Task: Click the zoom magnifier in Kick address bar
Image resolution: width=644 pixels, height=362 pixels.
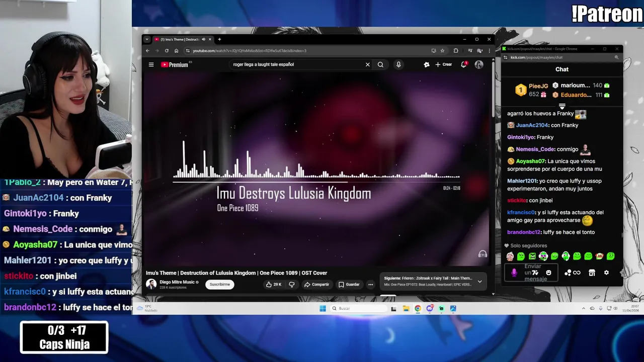Action: click(x=616, y=57)
